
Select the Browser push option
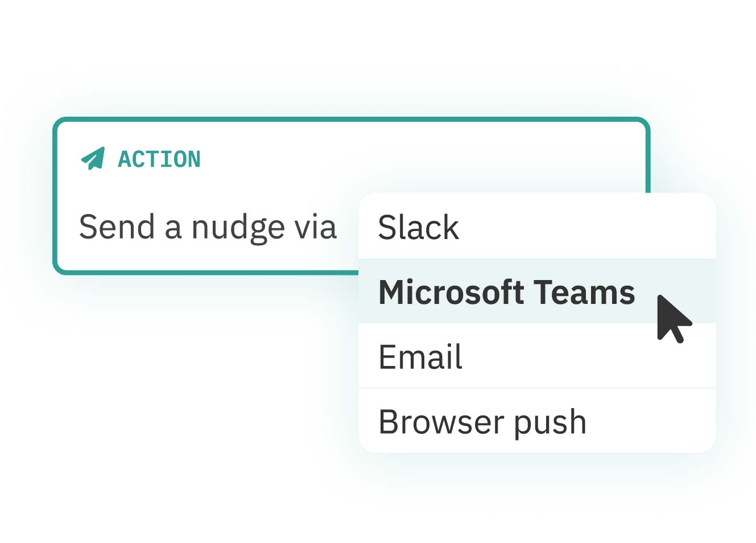pos(536,421)
